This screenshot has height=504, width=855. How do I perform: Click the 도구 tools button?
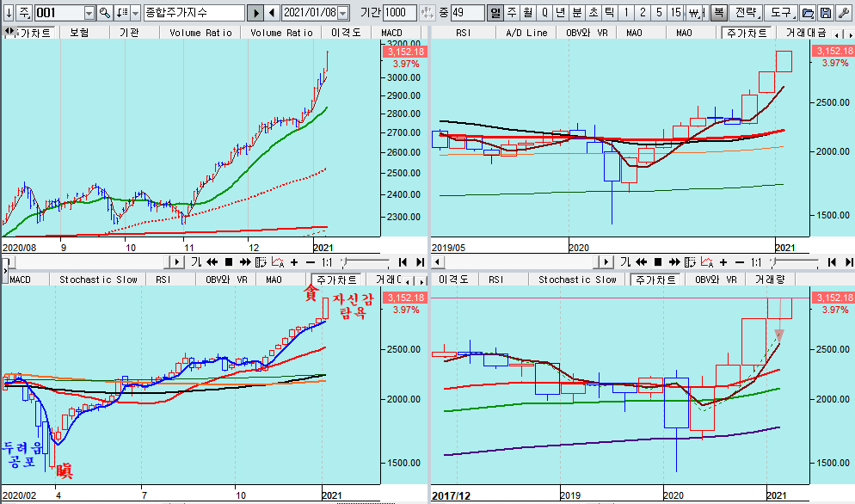[x=780, y=13]
